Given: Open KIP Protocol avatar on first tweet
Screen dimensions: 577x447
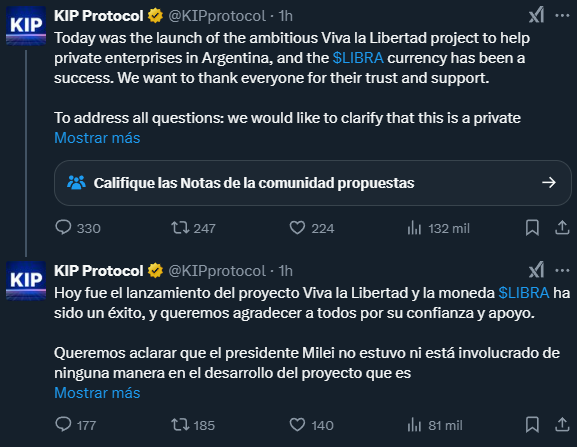Looking at the screenshot, I should (x=26, y=25).
